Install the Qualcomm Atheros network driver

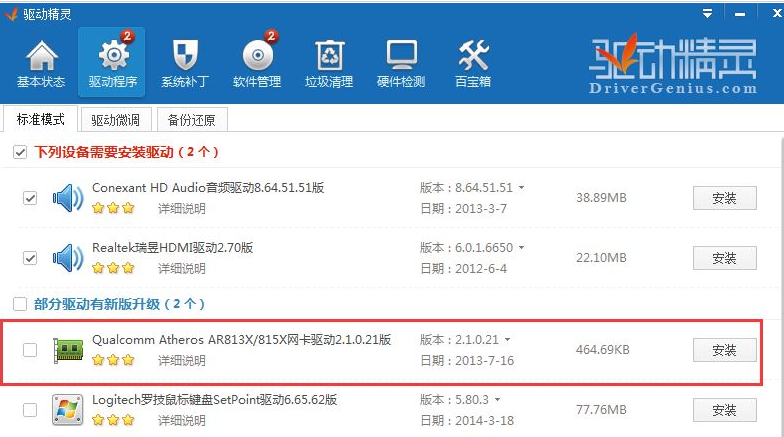click(x=724, y=350)
